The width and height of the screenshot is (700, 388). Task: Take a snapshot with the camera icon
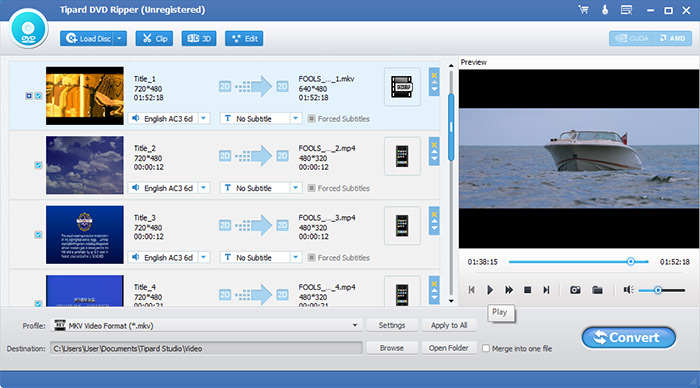pos(575,290)
